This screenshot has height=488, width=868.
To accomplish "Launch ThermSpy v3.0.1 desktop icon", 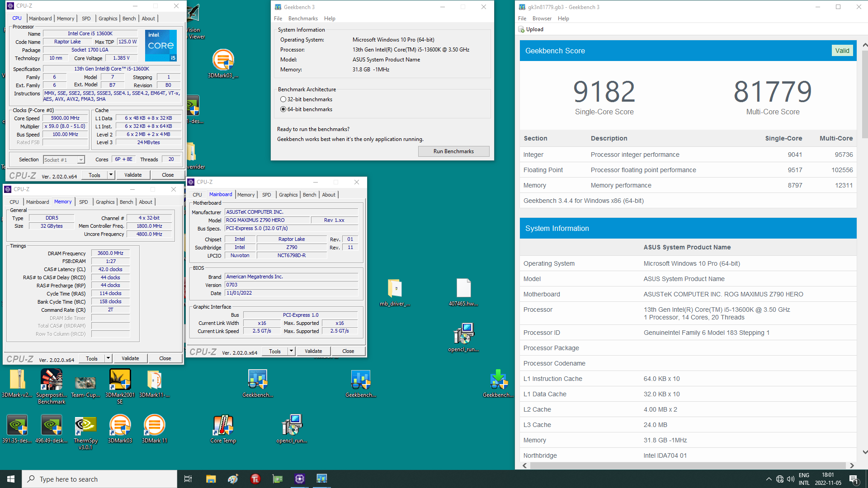I will (x=85, y=432).
